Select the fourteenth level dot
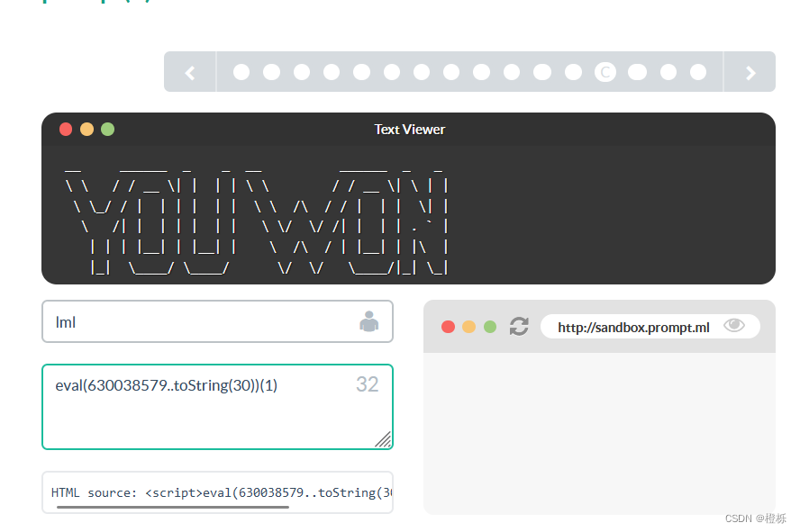This screenshot has height=532, width=800. [637, 72]
